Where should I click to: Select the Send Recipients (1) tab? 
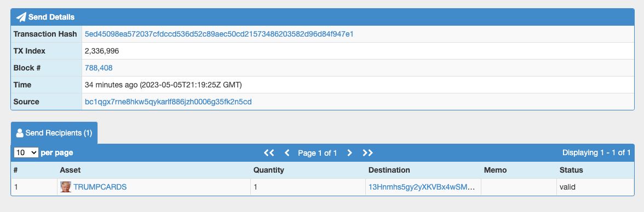point(54,133)
